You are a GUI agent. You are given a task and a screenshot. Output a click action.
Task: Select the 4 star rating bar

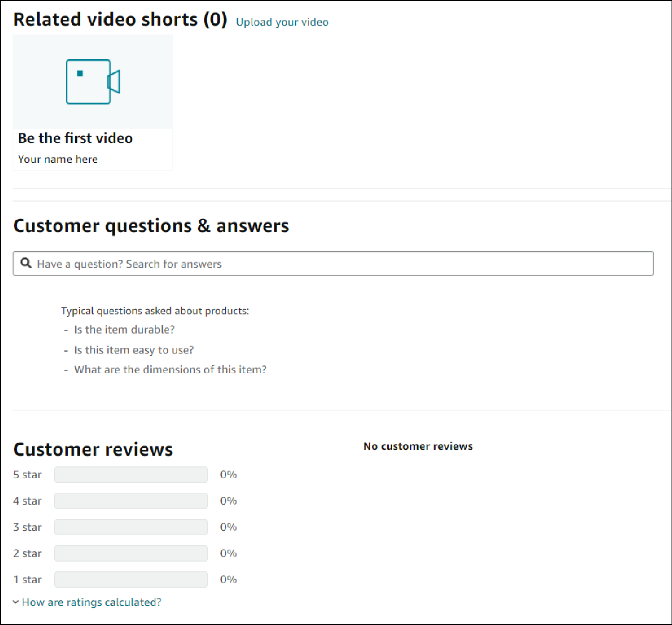click(x=131, y=501)
